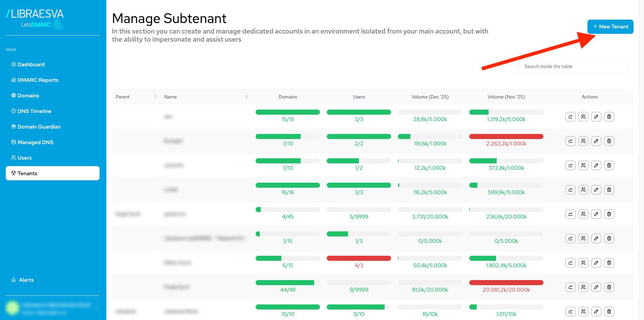
Task: Click the pencil edit icon in the 6/15 domains row
Action: (x=596, y=263)
